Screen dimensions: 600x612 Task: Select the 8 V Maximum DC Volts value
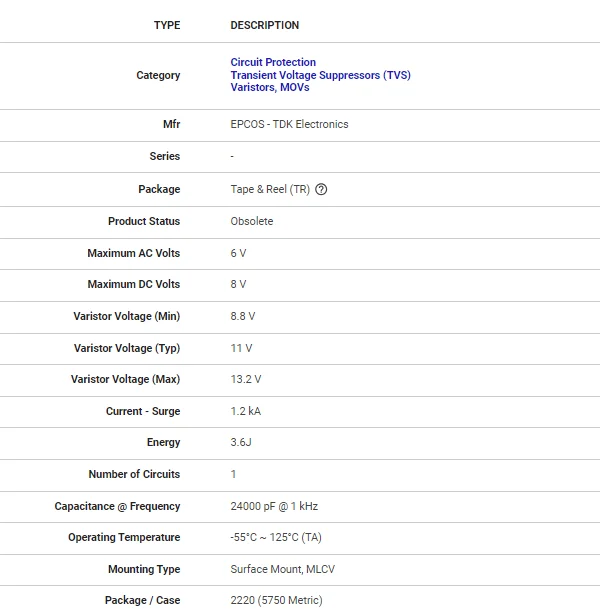[x=238, y=284]
